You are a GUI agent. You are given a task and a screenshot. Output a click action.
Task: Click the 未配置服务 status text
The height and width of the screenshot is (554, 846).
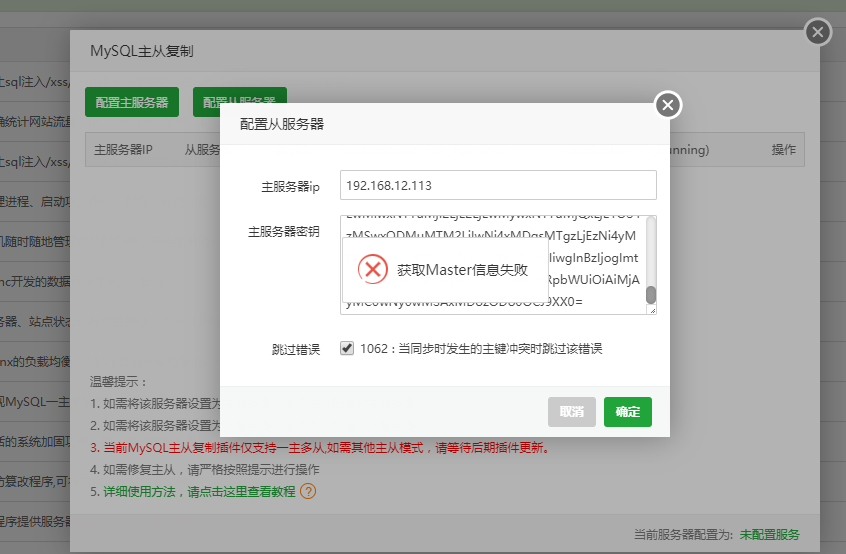coord(769,535)
